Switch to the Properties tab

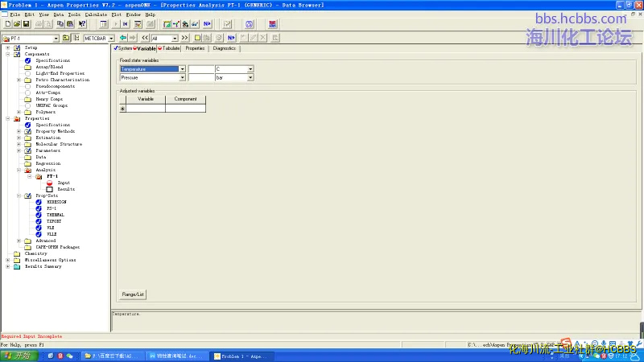(x=195, y=48)
